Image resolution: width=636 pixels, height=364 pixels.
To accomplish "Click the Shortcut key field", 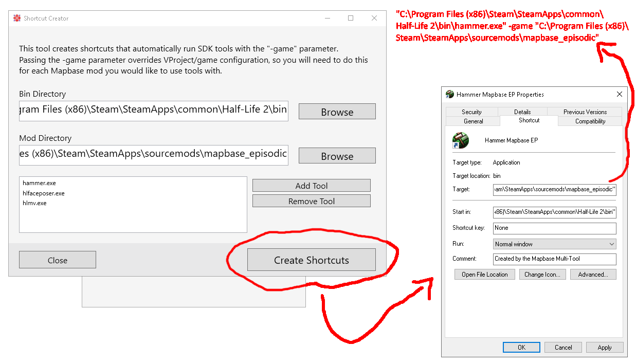I will coord(554,228).
